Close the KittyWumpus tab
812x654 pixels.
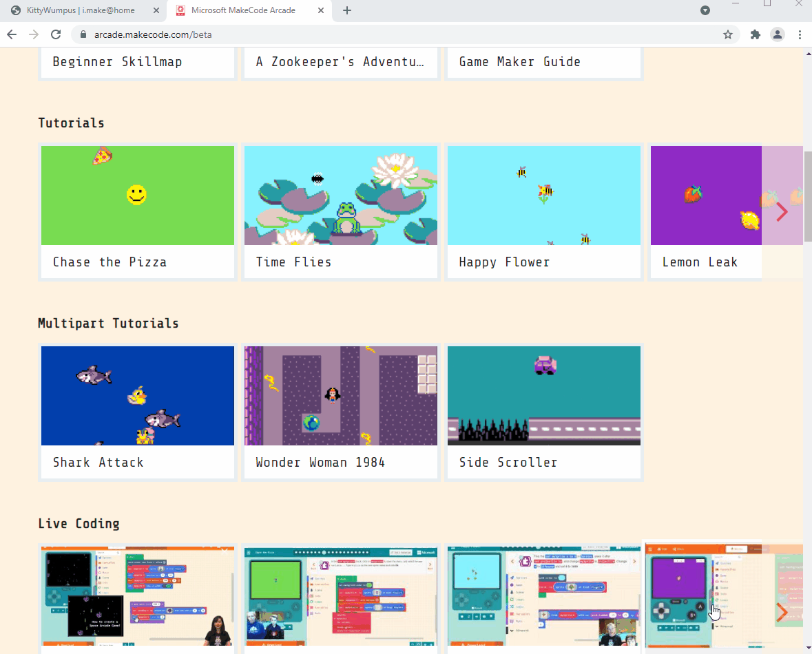156,10
